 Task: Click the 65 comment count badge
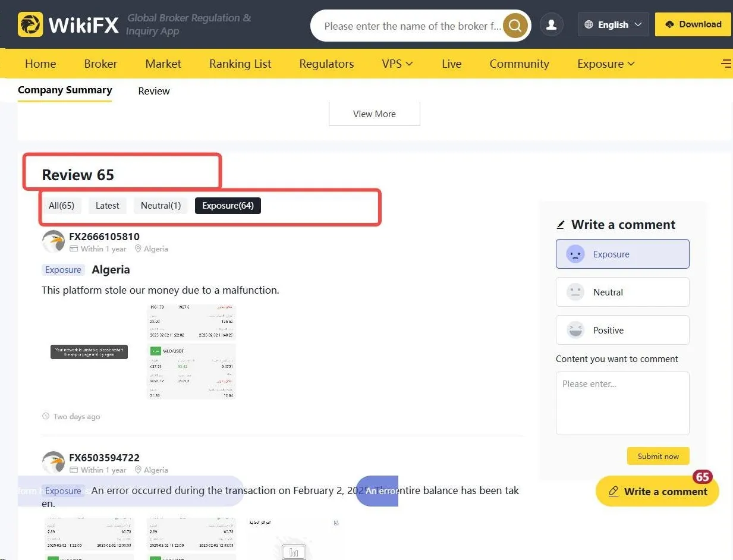pyautogui.click(x=703, y=477)
